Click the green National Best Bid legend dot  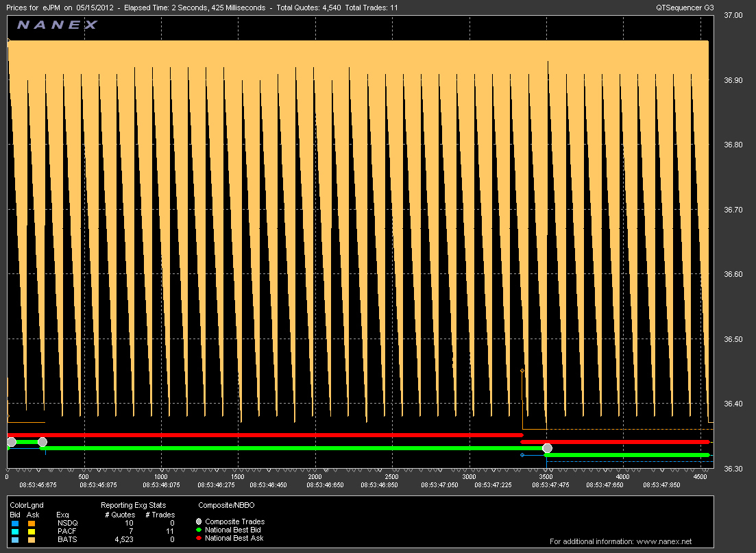[x=199, y=530]
